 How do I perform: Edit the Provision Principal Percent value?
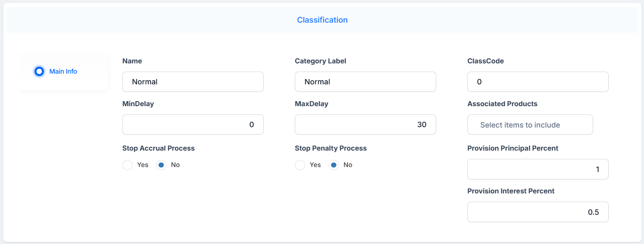coord(538,169)
